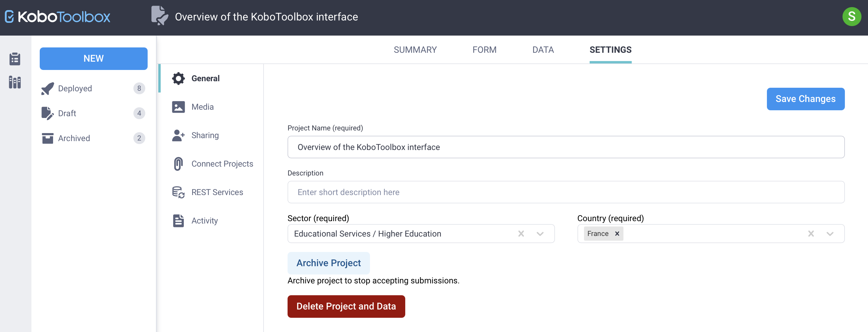Clear the selected Sector value
868x332 pixels.
(521, 234)
